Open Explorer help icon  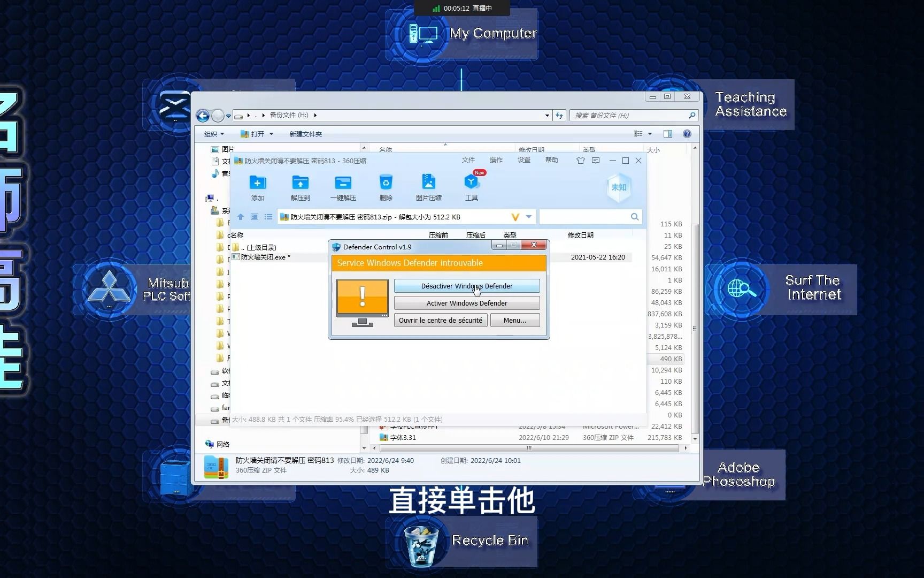(x=687, y=134)
